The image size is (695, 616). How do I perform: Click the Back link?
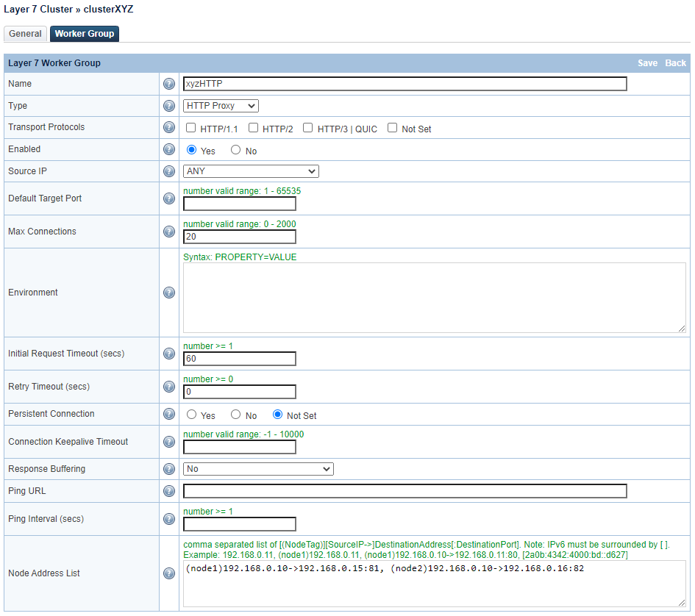pyautogui.click(x=675, y=63)
